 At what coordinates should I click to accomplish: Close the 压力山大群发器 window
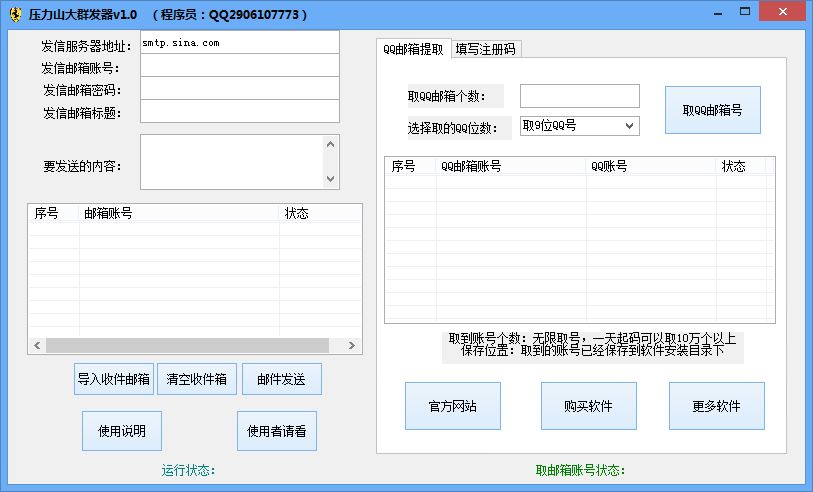coord(782,11)
